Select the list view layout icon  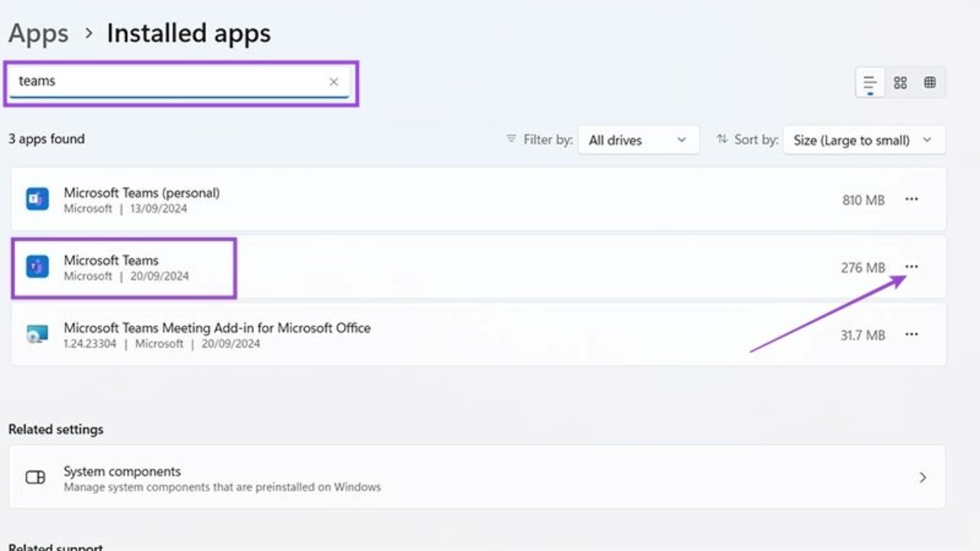[x=869, y=82]
